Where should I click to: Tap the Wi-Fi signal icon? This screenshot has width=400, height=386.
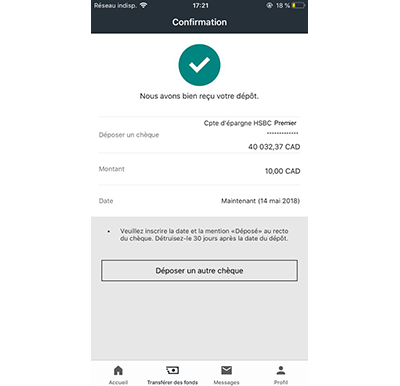coord(144,5)
